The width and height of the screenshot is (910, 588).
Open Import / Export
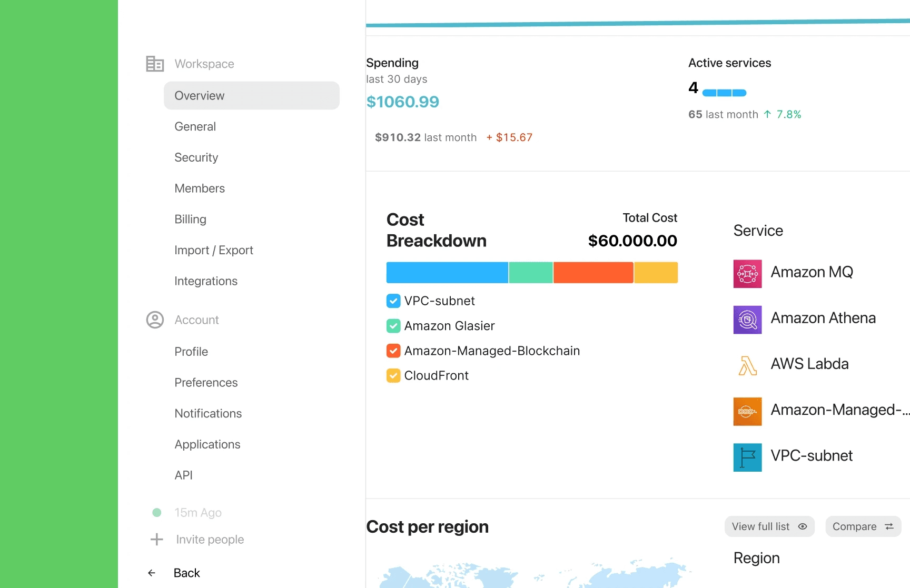[x=214, y=250]
